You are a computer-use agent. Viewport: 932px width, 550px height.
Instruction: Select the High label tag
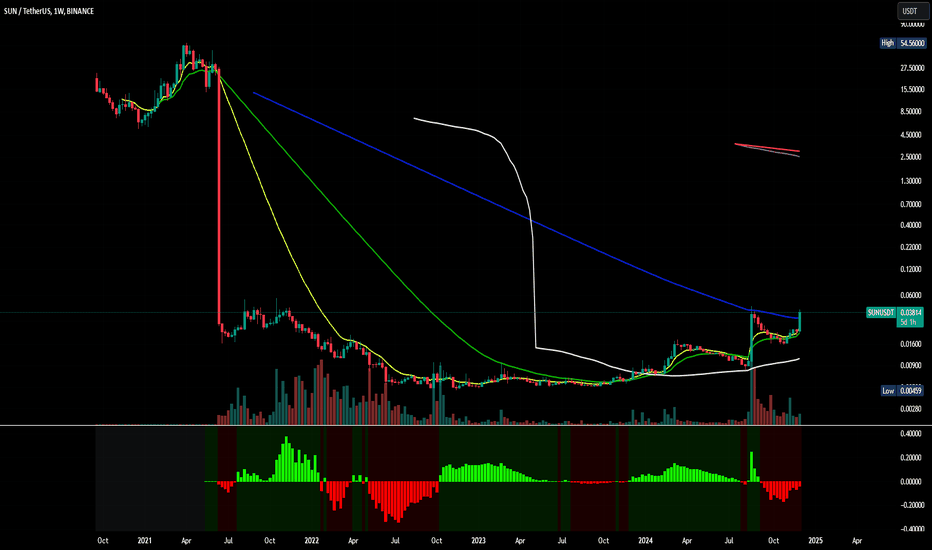click(887, 43)
